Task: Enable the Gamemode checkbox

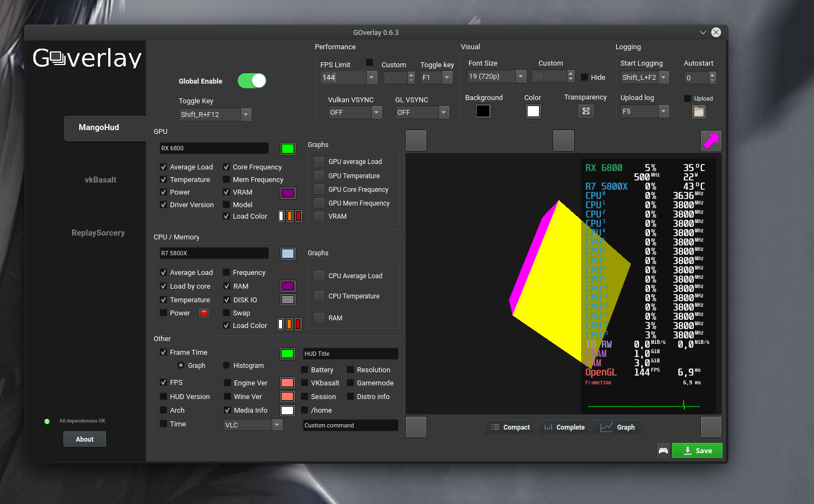Action: point(350,383)
